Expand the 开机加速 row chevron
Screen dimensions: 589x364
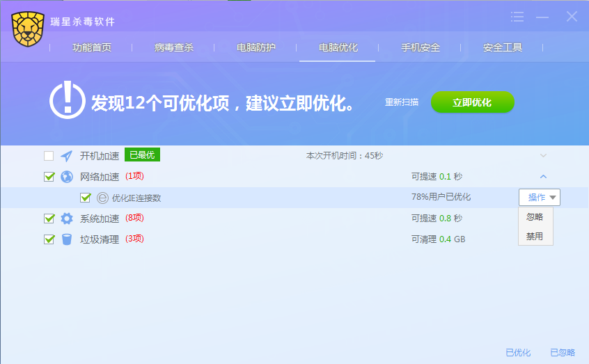pyautogui.click(x=544, y=156)
